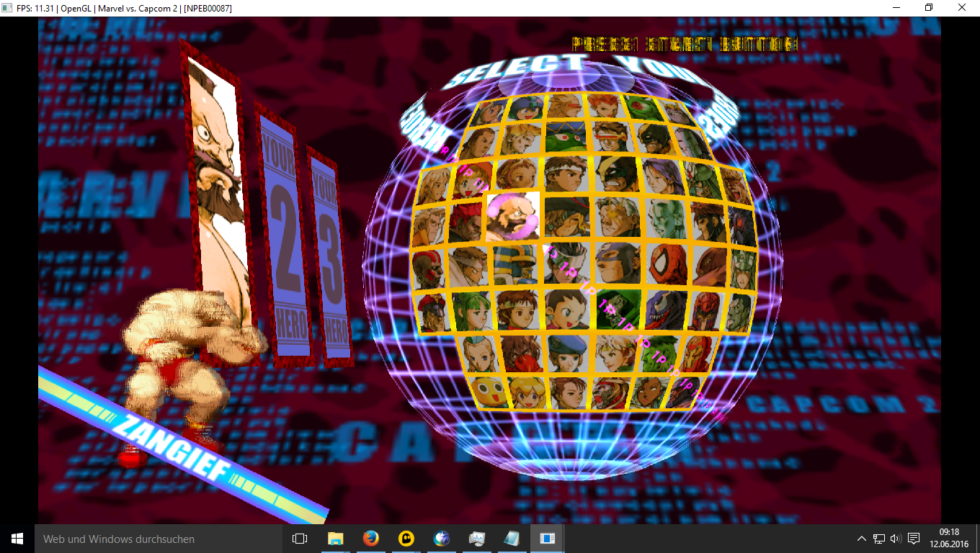
Task: Click the "PRESS START BUTTON" prompt
Action: tap(685, 44)
